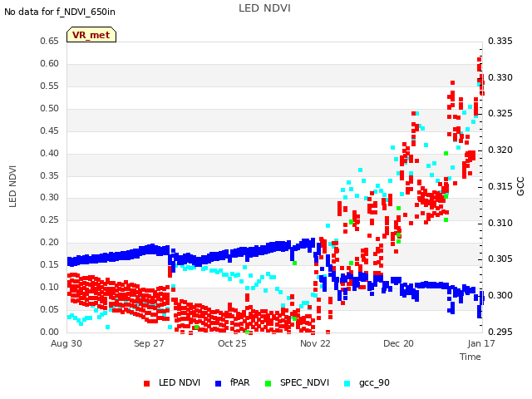Click the 0.305 GCC axis value
Viewport: 532px width, 399px height.
pos(500,259)
